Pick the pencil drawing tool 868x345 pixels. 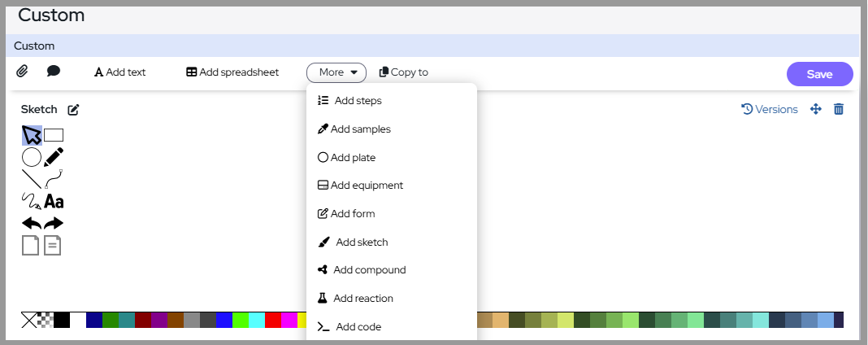click(54, 157)
